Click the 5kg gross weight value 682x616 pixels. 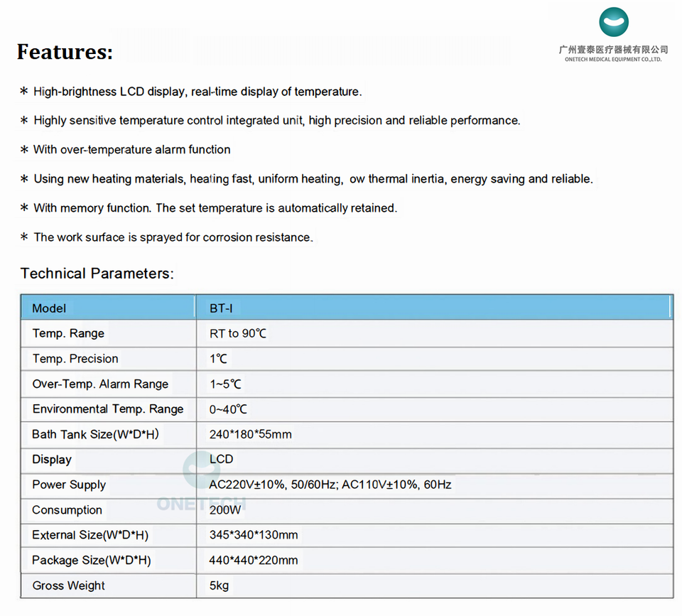coord(219,585)
